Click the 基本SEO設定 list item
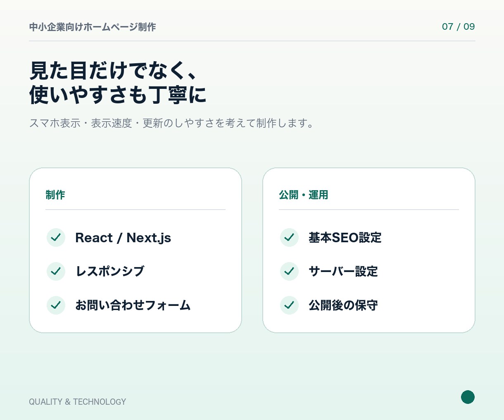The image size is (504, 420). click(345, 238)
